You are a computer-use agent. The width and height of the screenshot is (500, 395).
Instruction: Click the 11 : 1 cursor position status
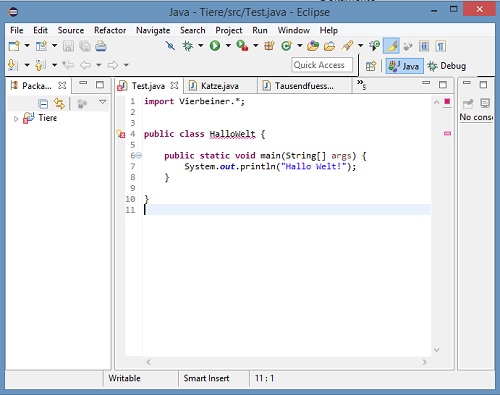click(x=264, y=378)
